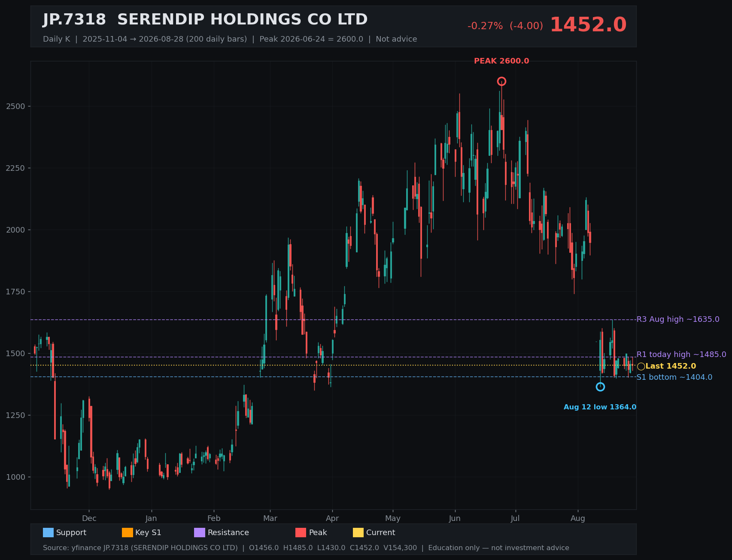Select the blue Support legend swatch
732x560 pixels.
48,533
